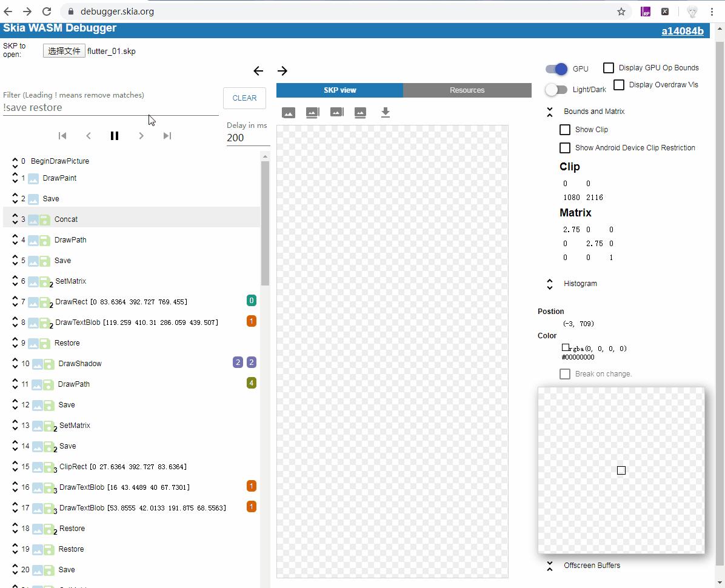Switch to the Resources tab
Screen dimensions: 725x588
pyautogui.click(x=467, y=90)
